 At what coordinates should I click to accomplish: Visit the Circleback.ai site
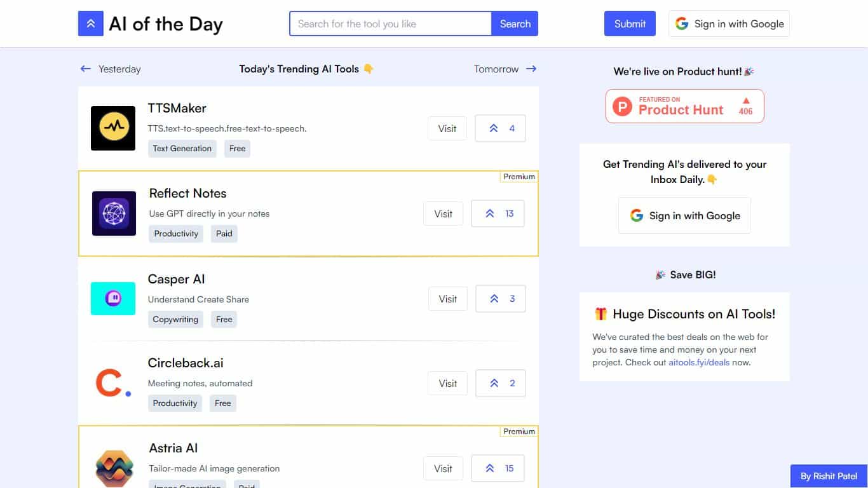(447, 383)
